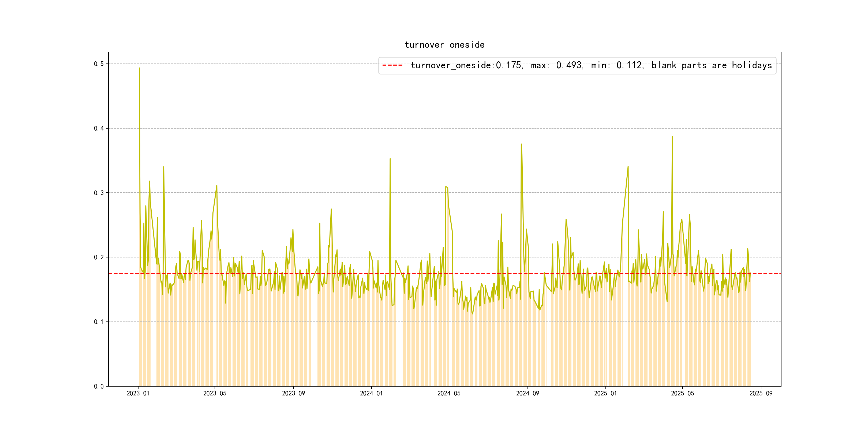This screenshot has height=434, width=868.
Task: Click the legend text 'turnover_oneside:0.175'
Action: tap(466, 65)
